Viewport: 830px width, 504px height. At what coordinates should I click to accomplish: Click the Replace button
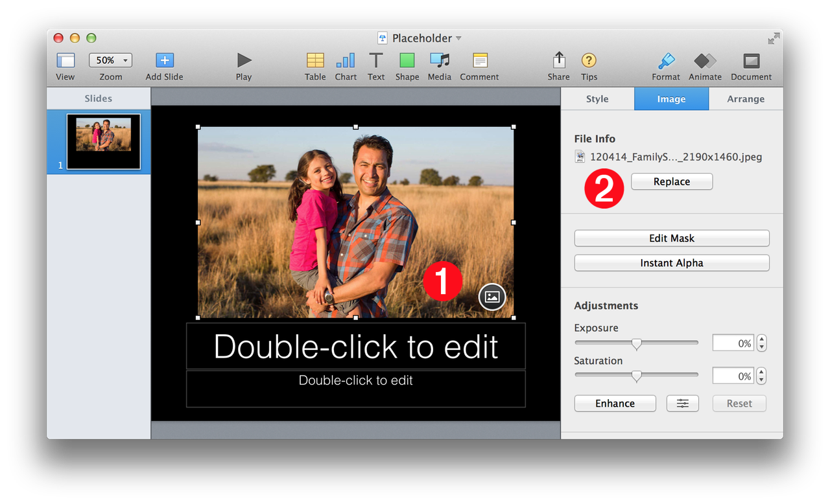click(x=672, y=181)
